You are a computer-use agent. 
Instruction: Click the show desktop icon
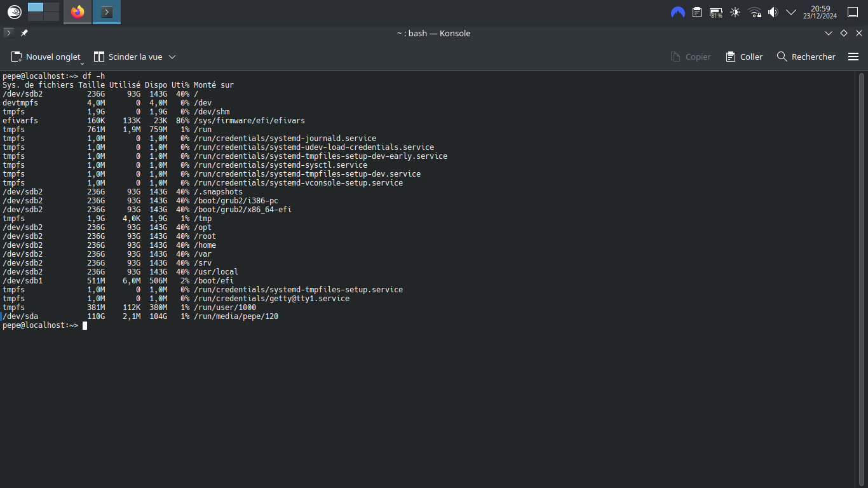tap(853, 12)
